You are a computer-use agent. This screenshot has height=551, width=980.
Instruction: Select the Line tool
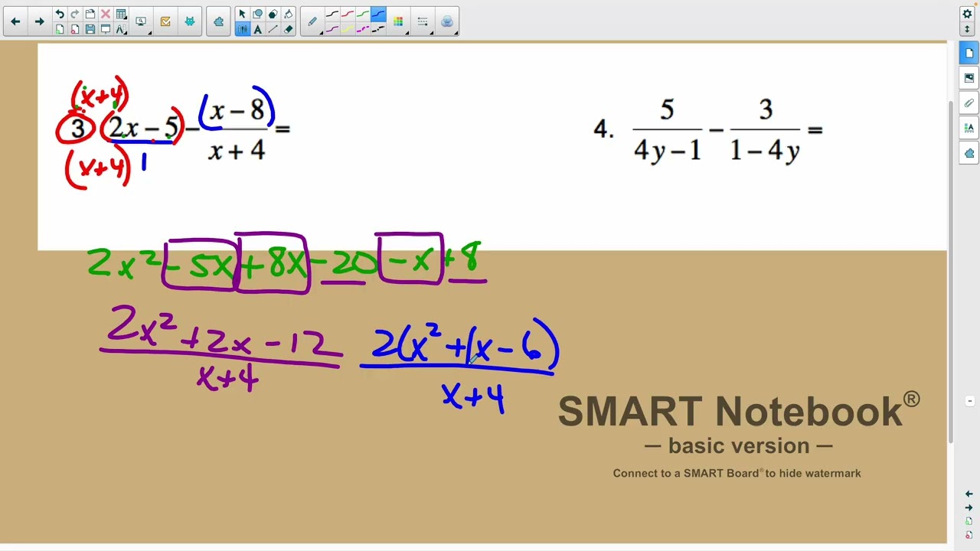coord(273,29)
